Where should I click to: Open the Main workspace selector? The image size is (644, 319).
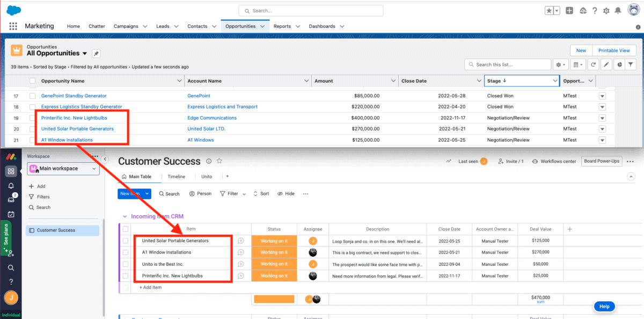pos(63,168)
